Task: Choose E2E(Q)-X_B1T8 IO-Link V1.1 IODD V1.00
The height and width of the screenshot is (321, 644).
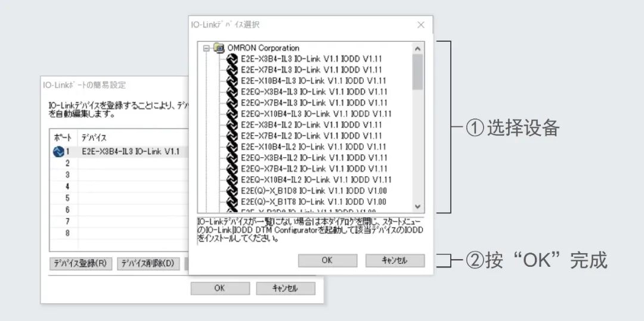Action: [314, 201]
